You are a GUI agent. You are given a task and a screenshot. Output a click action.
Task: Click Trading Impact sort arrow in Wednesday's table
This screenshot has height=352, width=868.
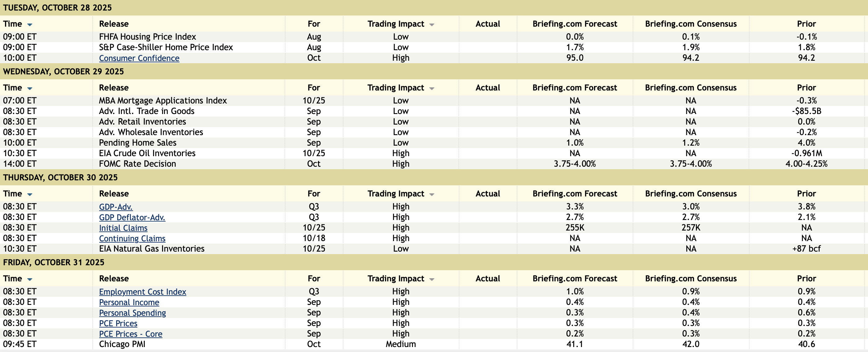(x=432, y=89)
